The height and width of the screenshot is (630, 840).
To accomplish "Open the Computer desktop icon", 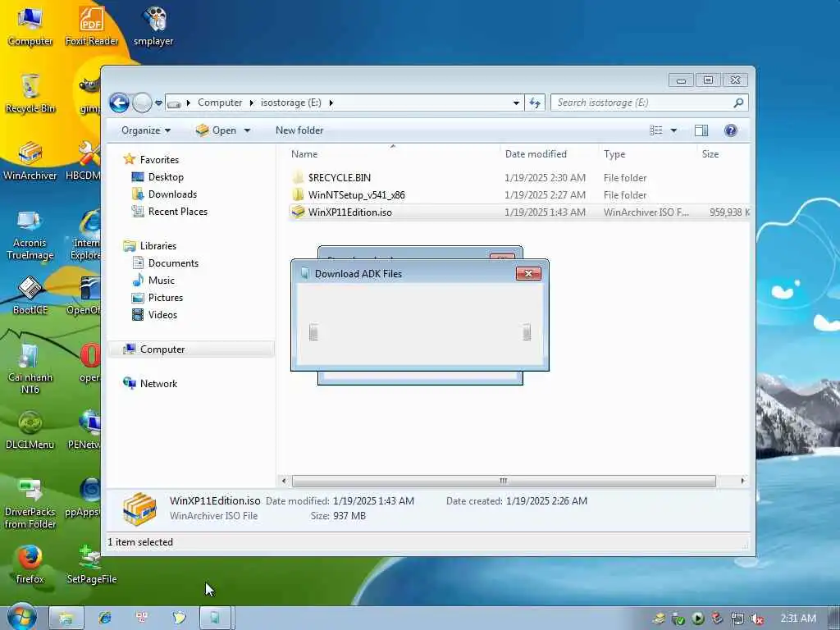I will 30,27.
